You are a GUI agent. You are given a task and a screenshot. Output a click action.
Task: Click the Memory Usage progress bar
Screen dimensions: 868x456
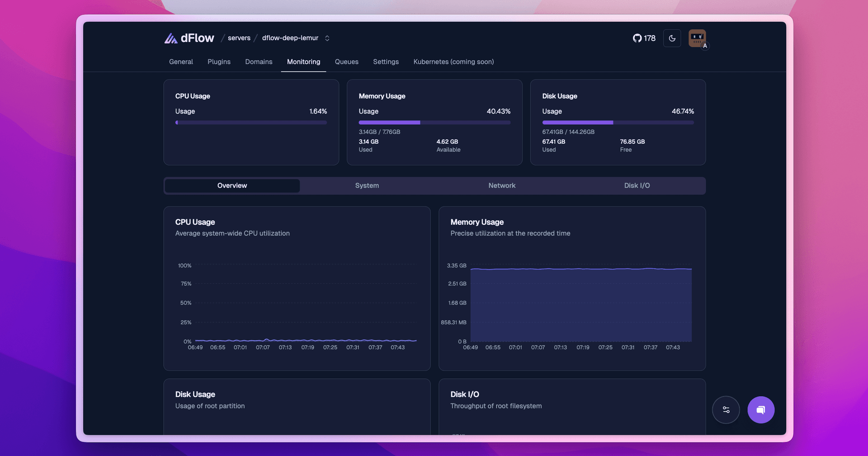[x=434, y=123]
